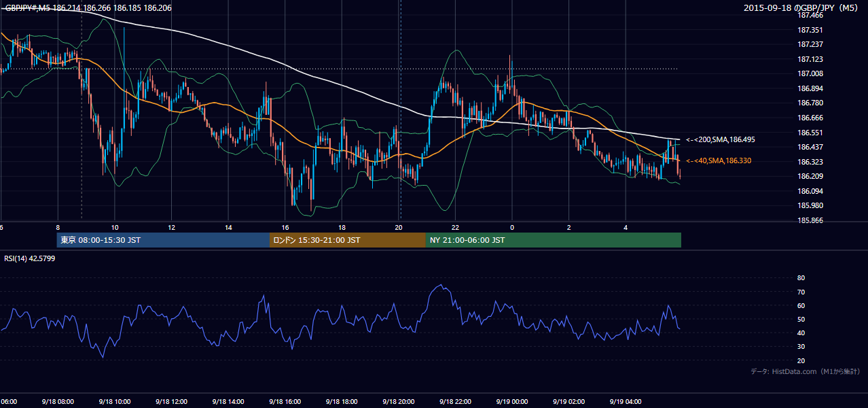The width and height of the screenshot is (868, 408).
Task: Click hour 16 label under price chart
Action: click(285, 227)
